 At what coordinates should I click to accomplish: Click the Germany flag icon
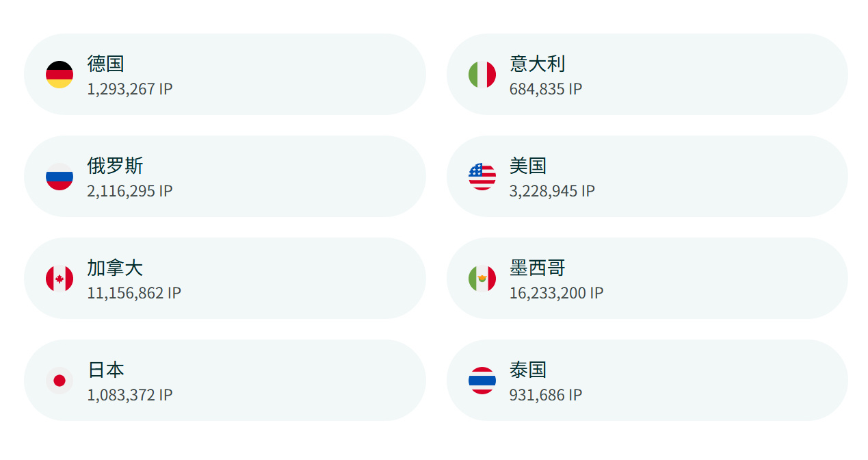(x=60, y=74)
